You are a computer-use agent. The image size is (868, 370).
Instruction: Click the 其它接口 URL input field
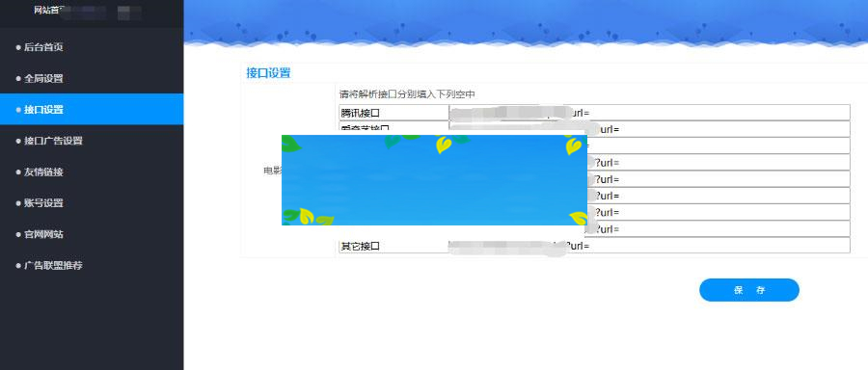(x=649, y=246)
